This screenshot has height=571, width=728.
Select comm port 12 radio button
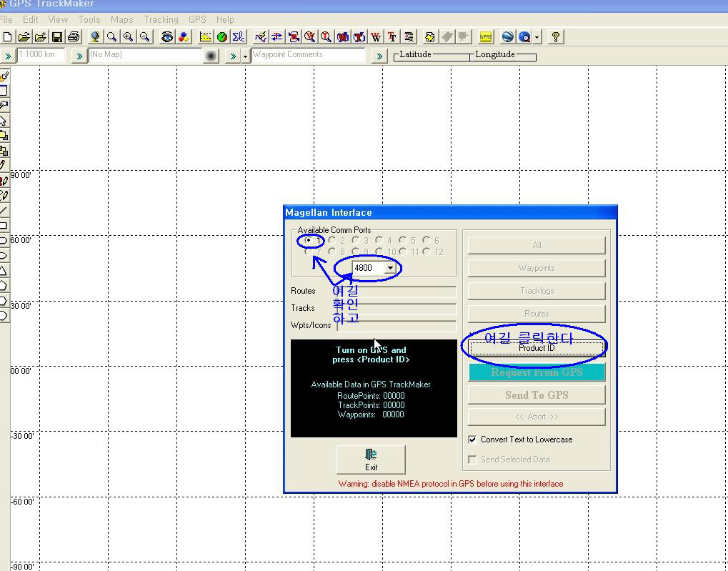tap(427, 252)
